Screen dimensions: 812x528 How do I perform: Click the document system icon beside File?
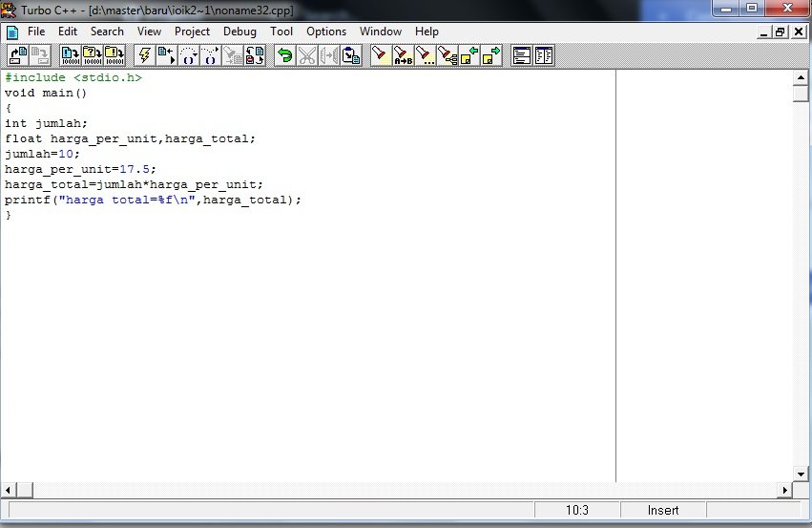pyautogui.click(x=11, y=32)
